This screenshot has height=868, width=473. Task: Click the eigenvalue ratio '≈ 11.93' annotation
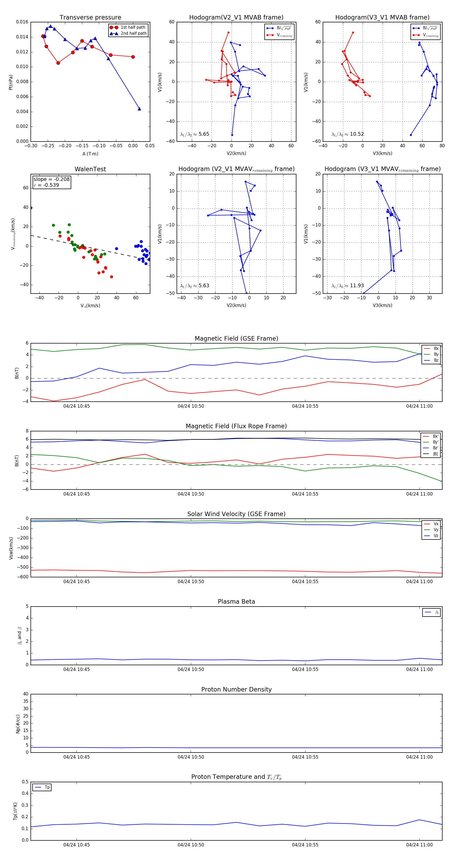(x=347, y=286)
